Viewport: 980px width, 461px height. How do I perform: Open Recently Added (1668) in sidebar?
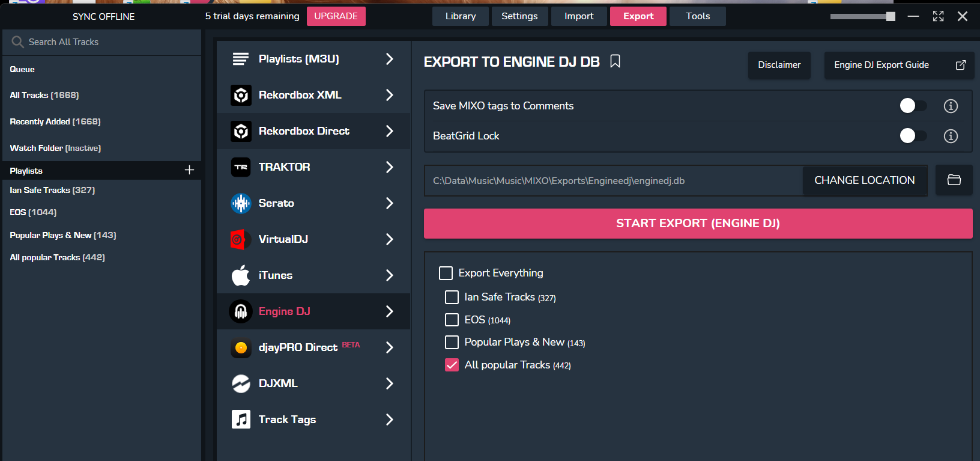pos(55,121)
